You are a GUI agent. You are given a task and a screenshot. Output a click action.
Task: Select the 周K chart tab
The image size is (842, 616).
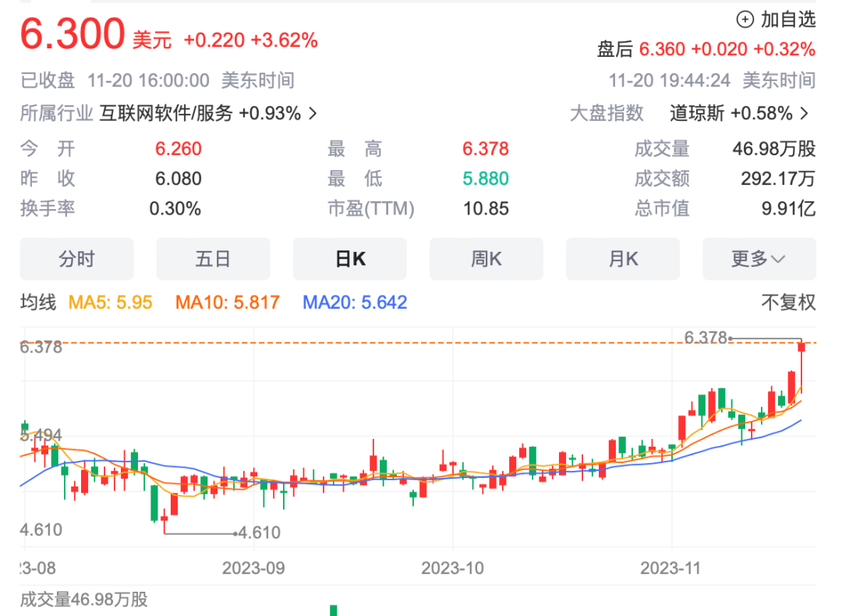tap(486, 259)
